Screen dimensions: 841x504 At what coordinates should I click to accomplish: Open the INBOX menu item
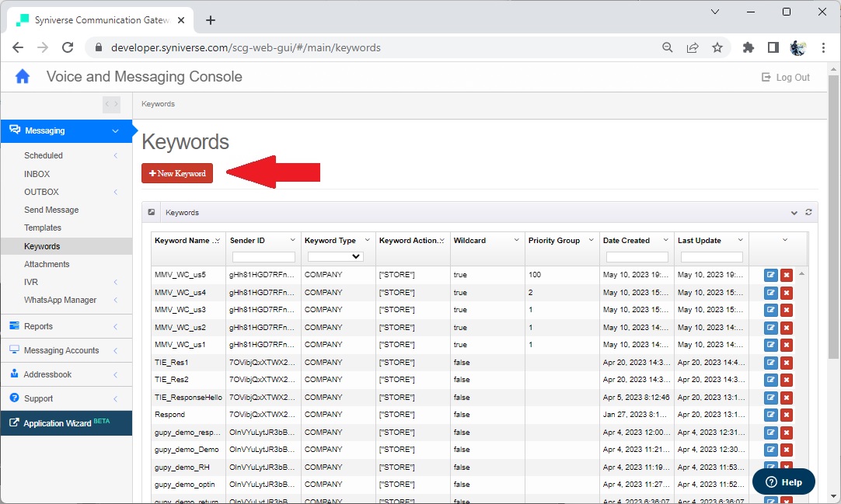click(37, 174)
